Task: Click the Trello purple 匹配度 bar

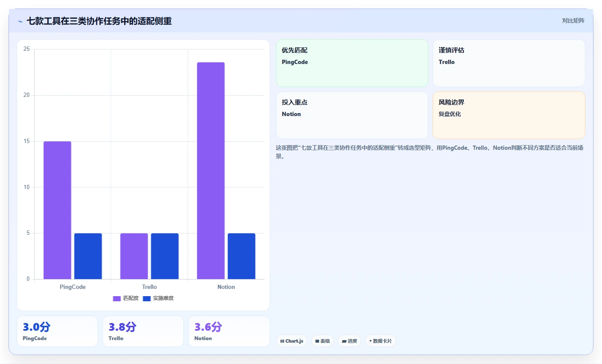Action: pyautogui.click(x=134, y=256)
